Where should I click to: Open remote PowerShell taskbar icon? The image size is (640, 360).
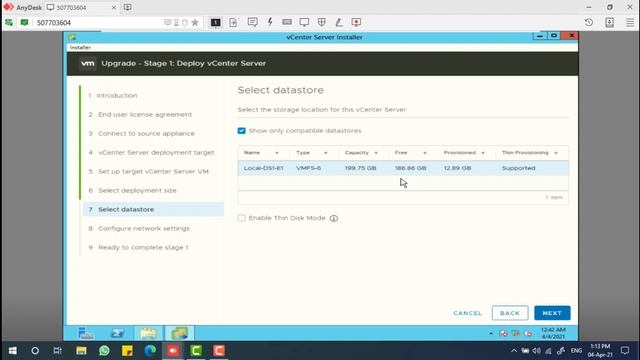click(x=117, y=333)
